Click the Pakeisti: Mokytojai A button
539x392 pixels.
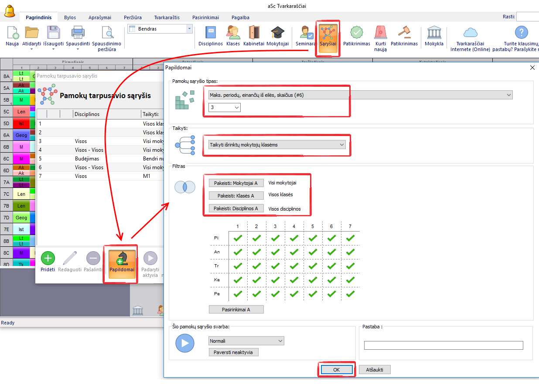[236, 183]
